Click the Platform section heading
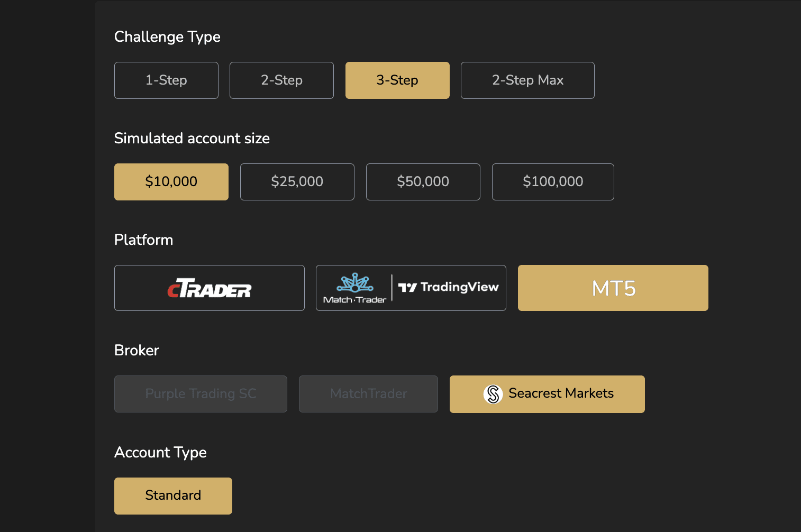The height and width of the screenshot is (532, 801). pos(143,240)
